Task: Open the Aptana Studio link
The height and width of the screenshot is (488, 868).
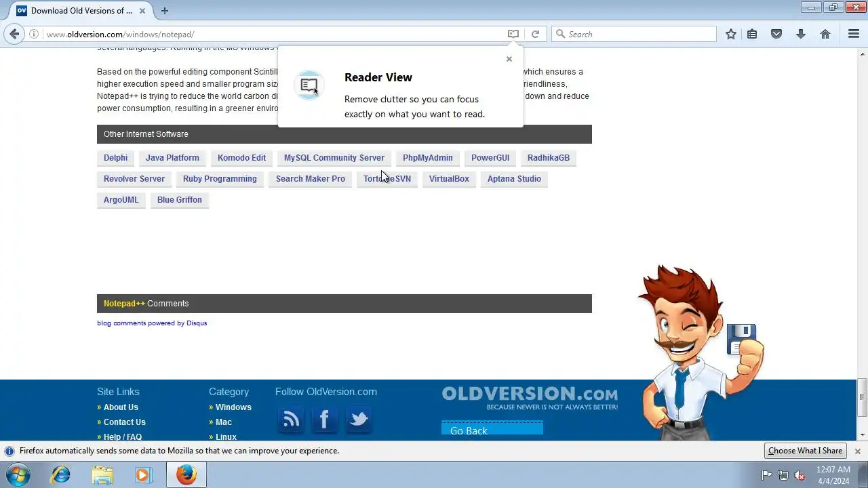Action: pos(514,179)
